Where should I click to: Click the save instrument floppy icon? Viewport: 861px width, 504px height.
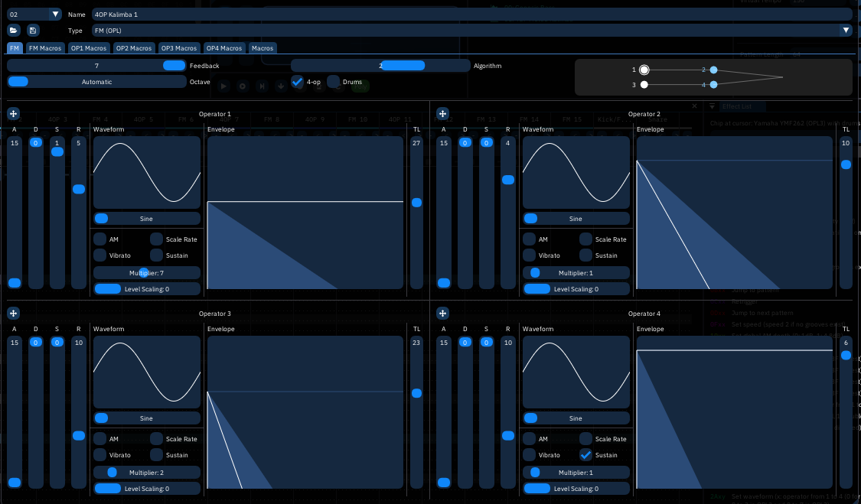point(33,31)
